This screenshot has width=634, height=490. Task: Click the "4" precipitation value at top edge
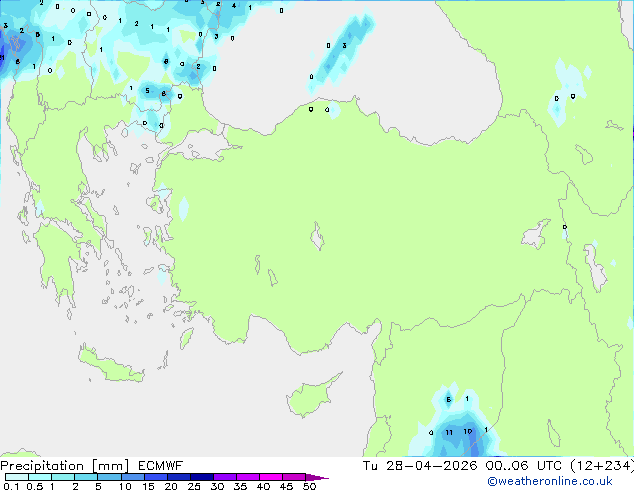click(x=234, y=6)
